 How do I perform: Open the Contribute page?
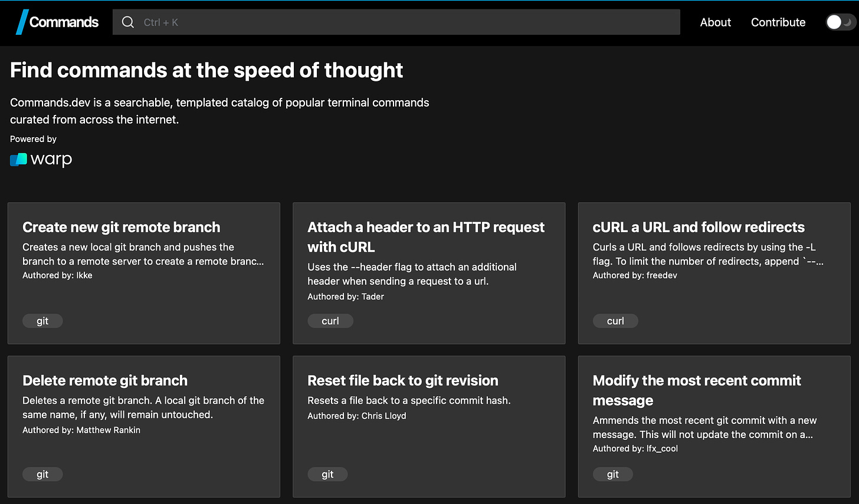click(x=778, y=22)
